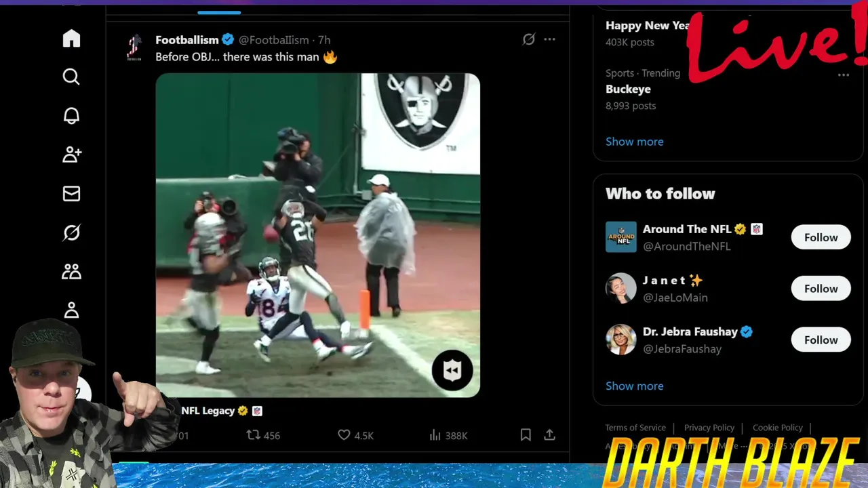Bookmark the Footballism post
Viewport: 868px width, 488px height.
[x=526, y=435]
